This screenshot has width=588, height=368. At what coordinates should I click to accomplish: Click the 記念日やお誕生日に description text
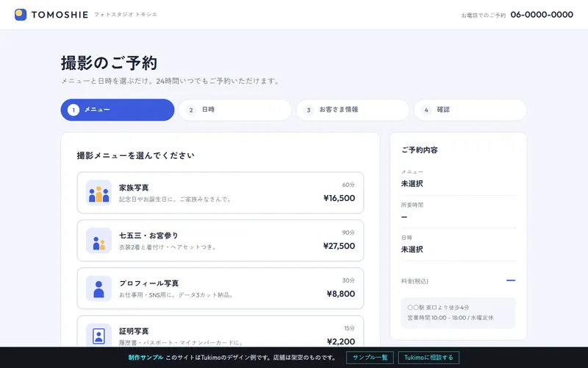175,199
